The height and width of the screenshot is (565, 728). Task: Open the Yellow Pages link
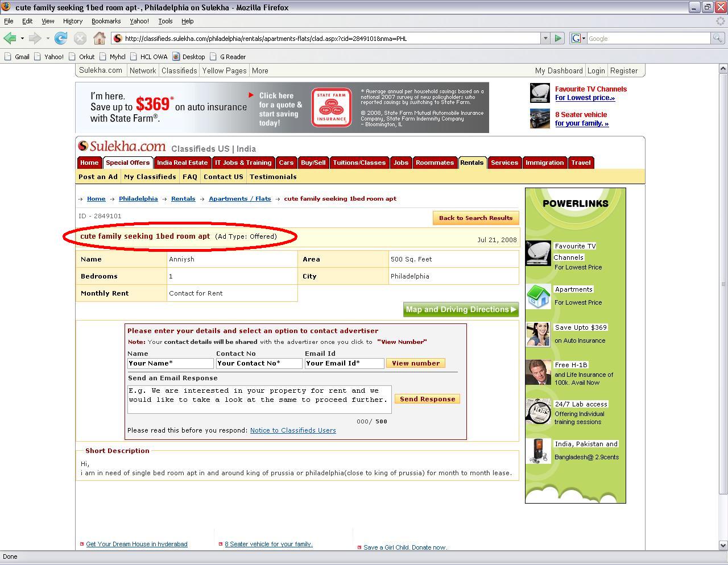tap(224, 70)
